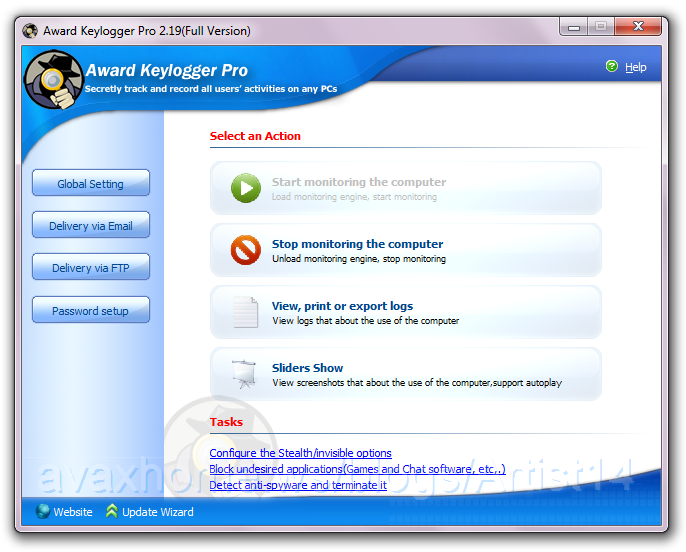Click the 'Unload monitoring engine, stop monitoring' text
686x552 pixels.
pos(359,259)
